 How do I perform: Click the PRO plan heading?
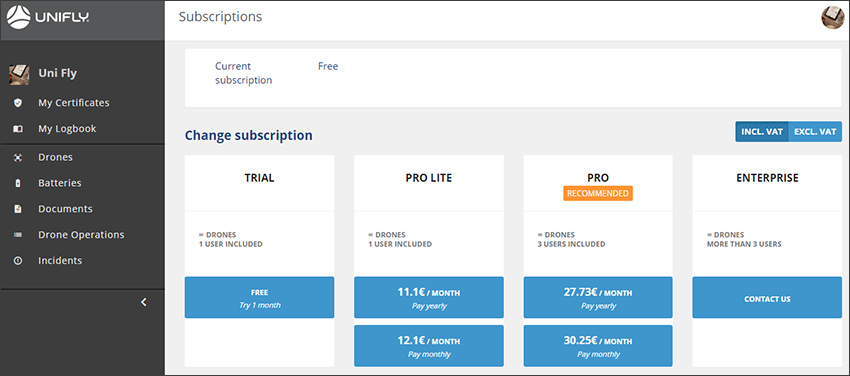pyautogui.click(x=598, y=178)
